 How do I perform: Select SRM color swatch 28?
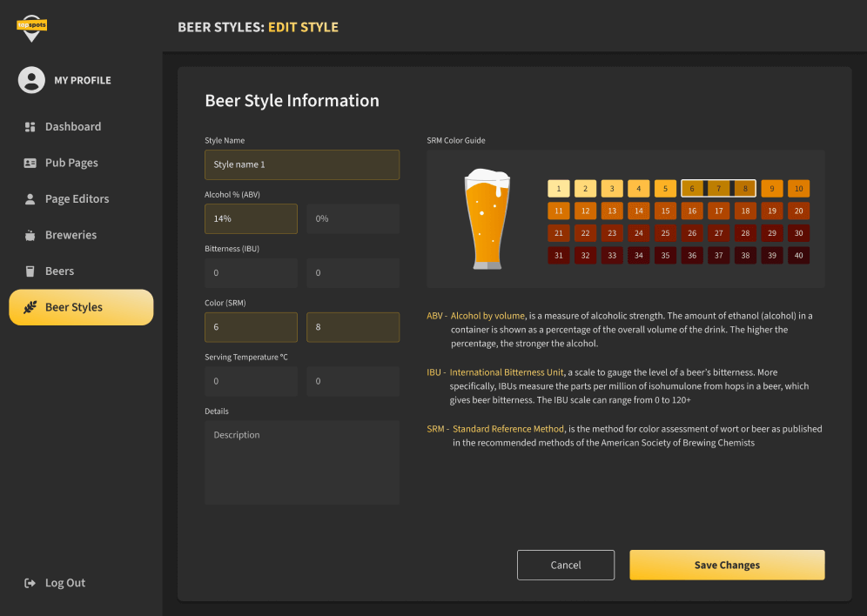(745, 233)
